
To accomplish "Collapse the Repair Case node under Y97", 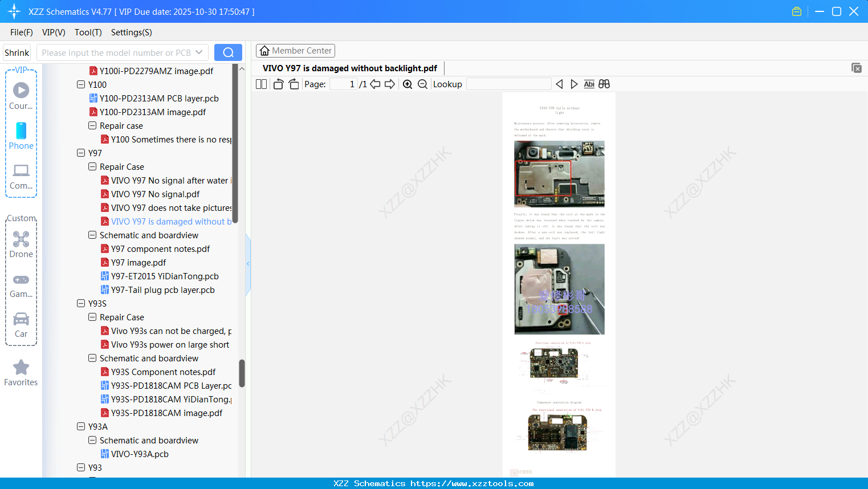I will 92,166.
